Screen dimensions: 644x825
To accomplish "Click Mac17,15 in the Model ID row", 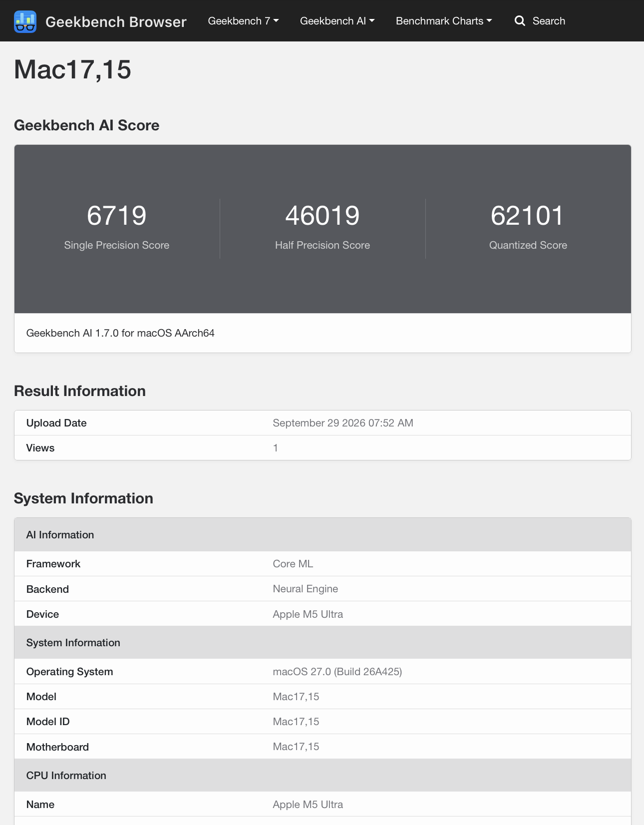I will coord(296,722).
